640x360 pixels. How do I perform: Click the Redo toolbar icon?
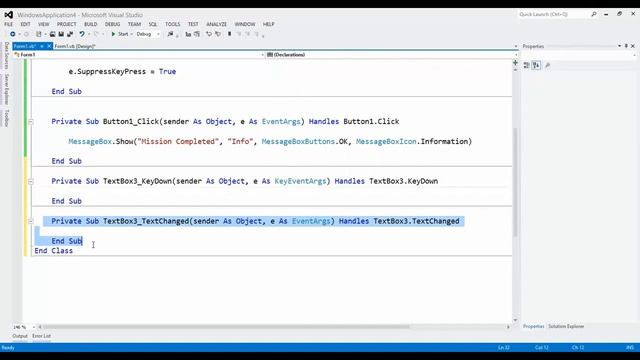click(96, 34)
